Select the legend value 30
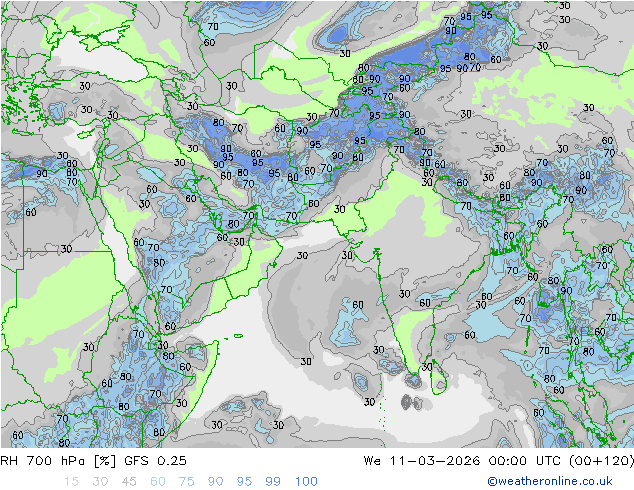Image resolution: width=634 pixels, height=490 pixels. click(x=100, y=482)
